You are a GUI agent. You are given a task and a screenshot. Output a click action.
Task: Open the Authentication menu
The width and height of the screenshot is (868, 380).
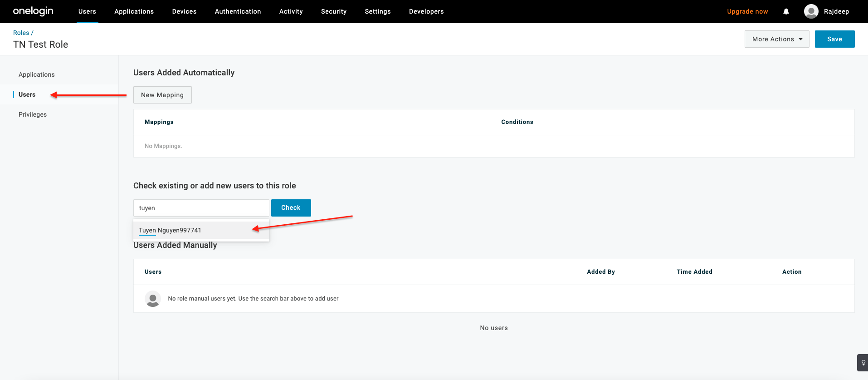238,11
